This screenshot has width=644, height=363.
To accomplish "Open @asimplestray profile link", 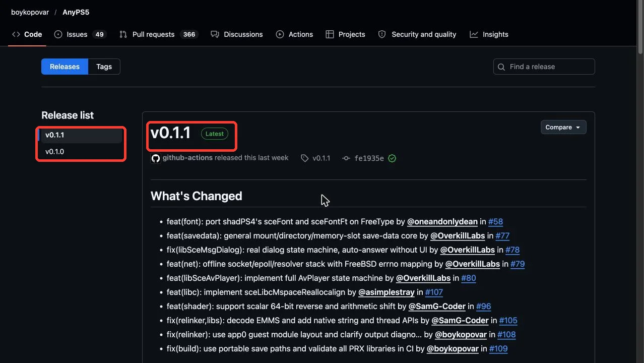I will coord(387,292).
